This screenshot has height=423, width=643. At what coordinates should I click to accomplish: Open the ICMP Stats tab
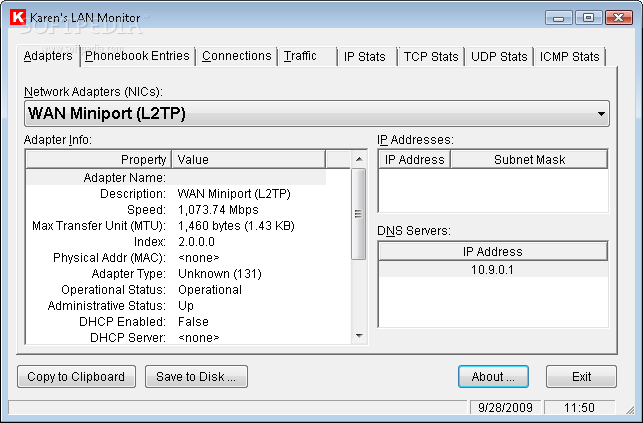[570, 57]
